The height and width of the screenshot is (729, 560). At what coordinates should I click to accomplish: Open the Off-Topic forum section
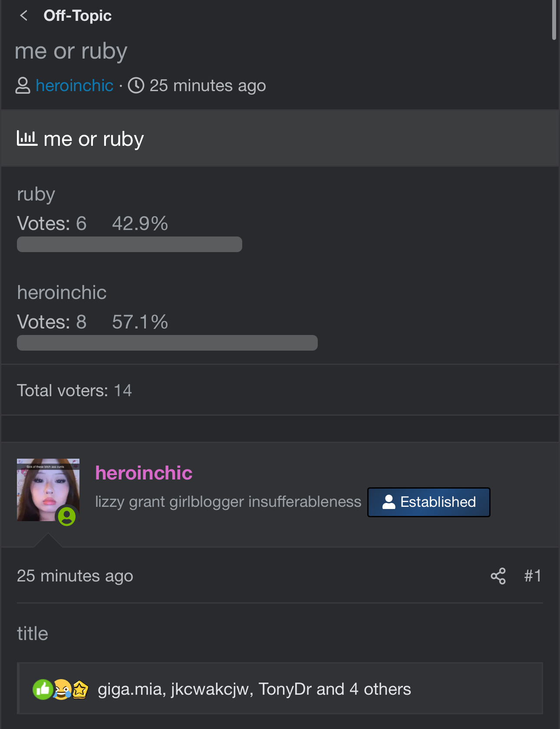[x=77, y=16]
